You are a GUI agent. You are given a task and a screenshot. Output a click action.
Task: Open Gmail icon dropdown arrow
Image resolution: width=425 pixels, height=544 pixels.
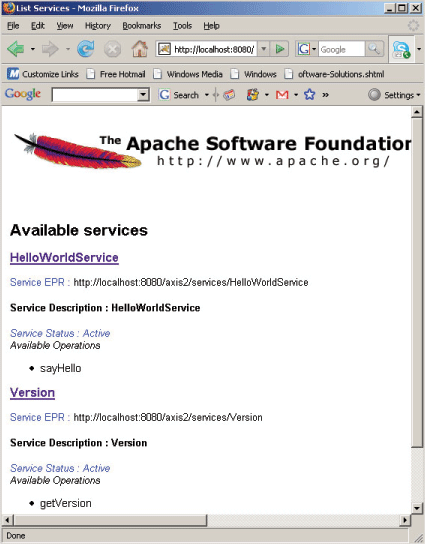[296, 95]
